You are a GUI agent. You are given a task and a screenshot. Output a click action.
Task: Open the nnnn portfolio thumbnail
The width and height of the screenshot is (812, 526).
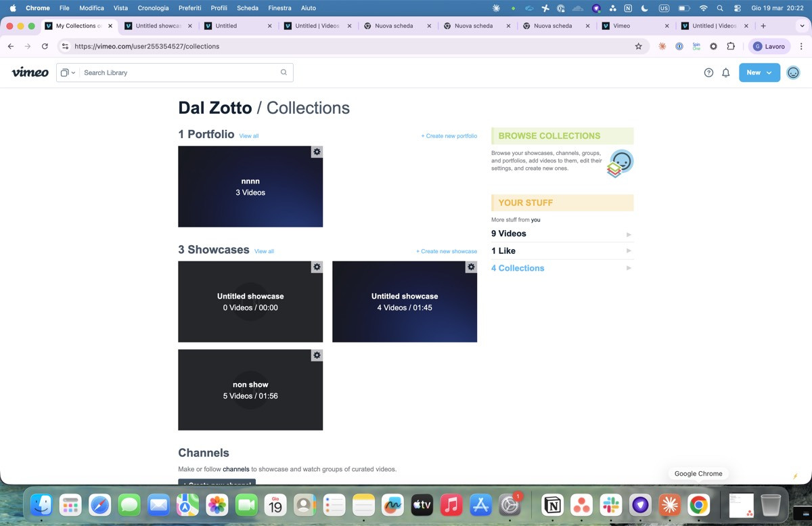(x=250, y=187)
